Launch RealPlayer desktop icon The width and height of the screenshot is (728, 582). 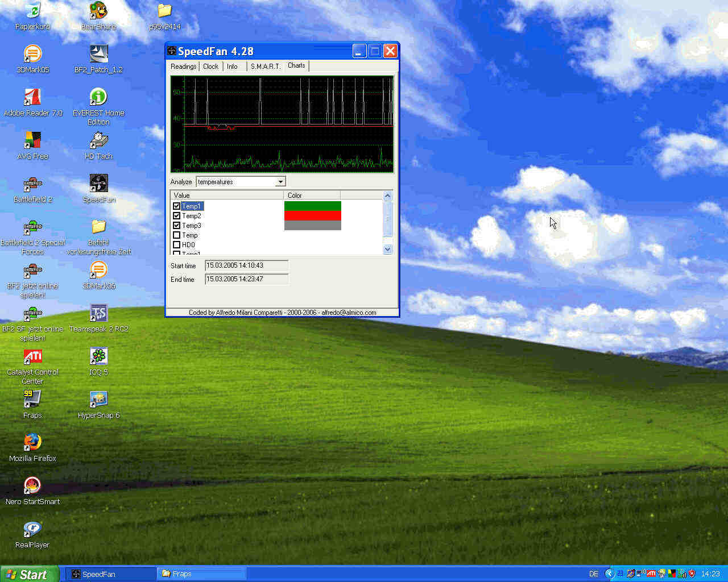click(32, 534)
